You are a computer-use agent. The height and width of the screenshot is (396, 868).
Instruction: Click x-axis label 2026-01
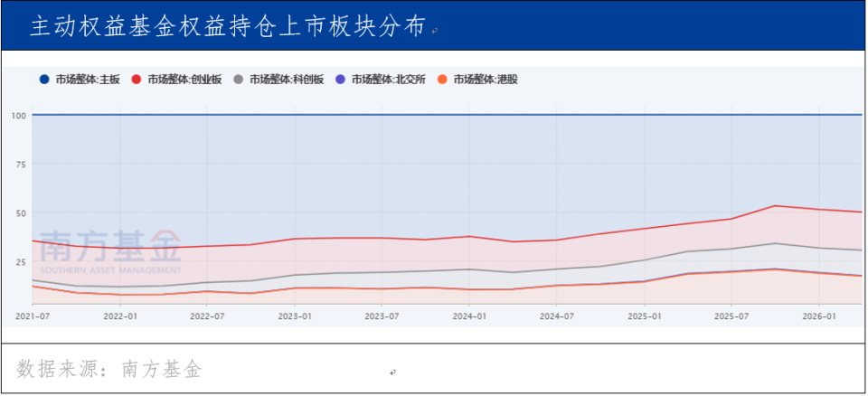[x=819, y=316]
